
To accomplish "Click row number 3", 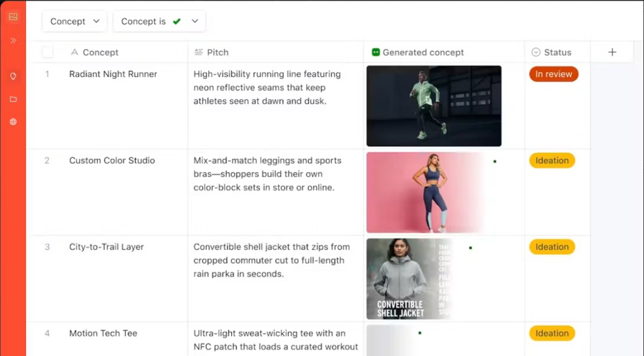I will pyautogui.click(x=47, y=247).
